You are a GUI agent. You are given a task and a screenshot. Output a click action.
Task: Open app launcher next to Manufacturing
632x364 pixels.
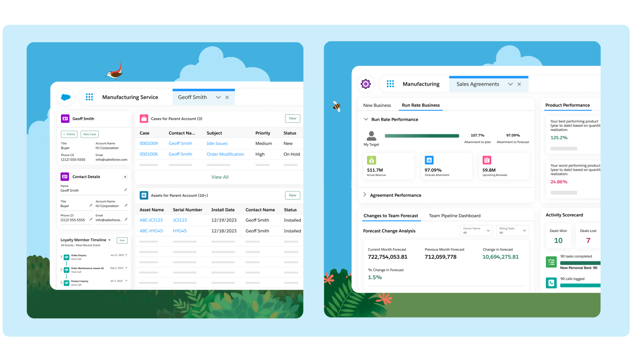(390, 84)
